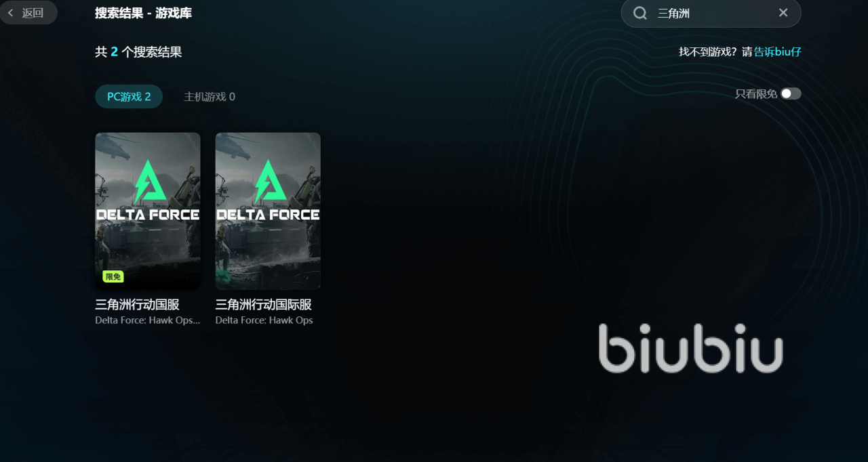Click the 三角洲行动国服 title text
Screen dimensions: 868x462
coord(137,305)
